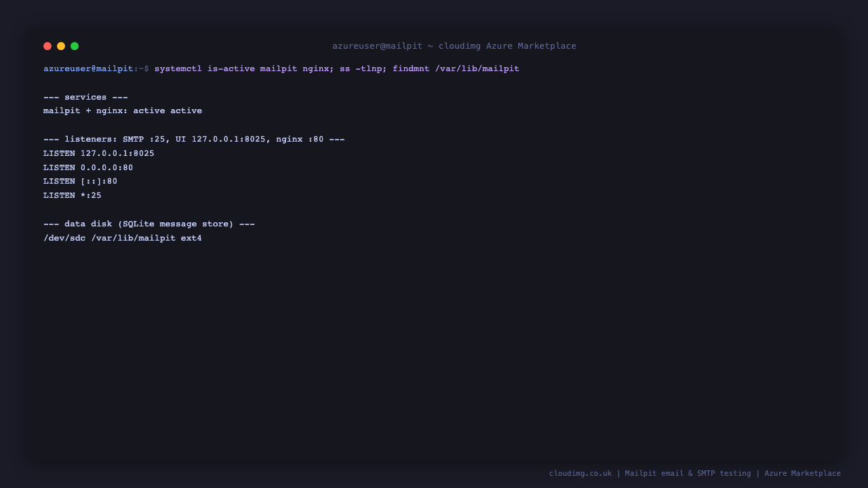The height and width of the screenshot is (488, 868).
Task: Click the line 'mailpit + nginx: active active'
Action: click(x=123, y=110)
